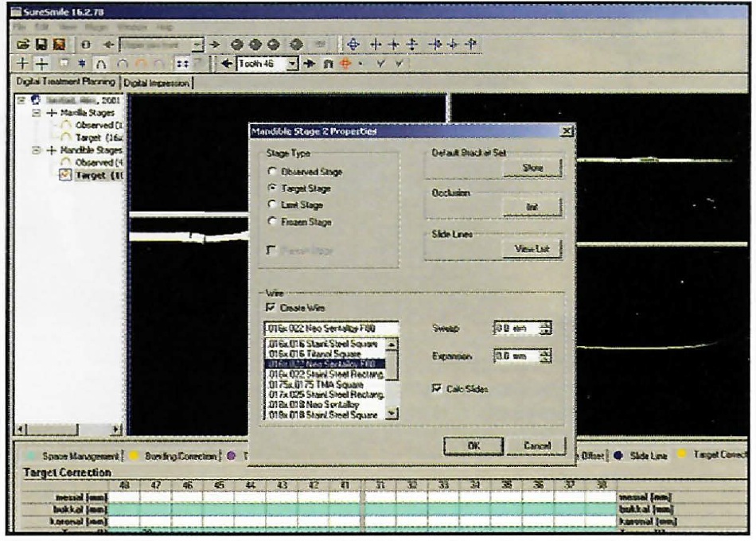Switch to Digital Treatment Planning tab
Image resolution: width=756 pixels, height=541 pixels.
click(x=65, y=81)
